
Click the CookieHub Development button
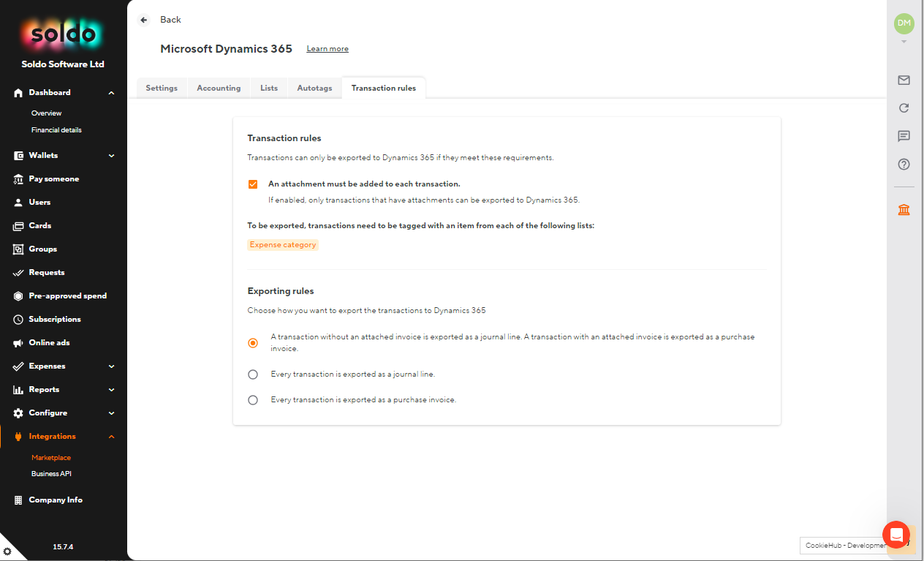845,546
